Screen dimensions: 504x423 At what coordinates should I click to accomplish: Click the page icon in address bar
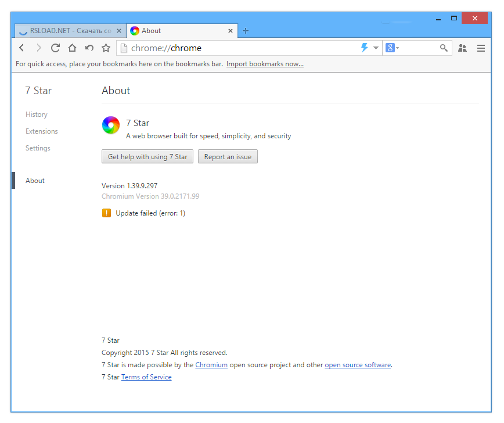click(124, 48)
